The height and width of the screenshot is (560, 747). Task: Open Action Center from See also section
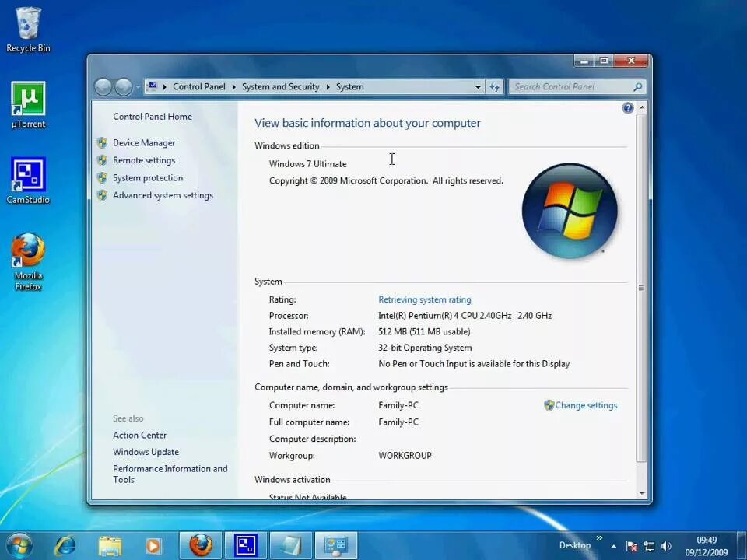click(x=139, y=435)
